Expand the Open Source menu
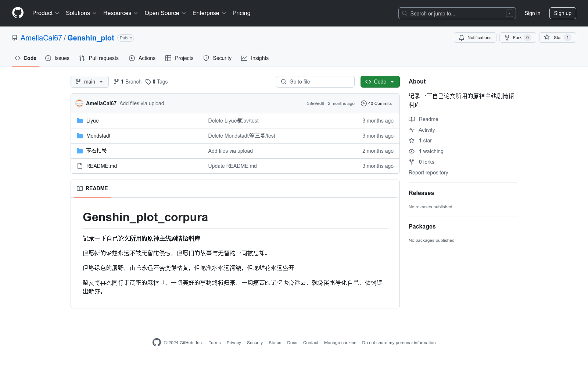The image size is (588, 368). tap(165, 13)
